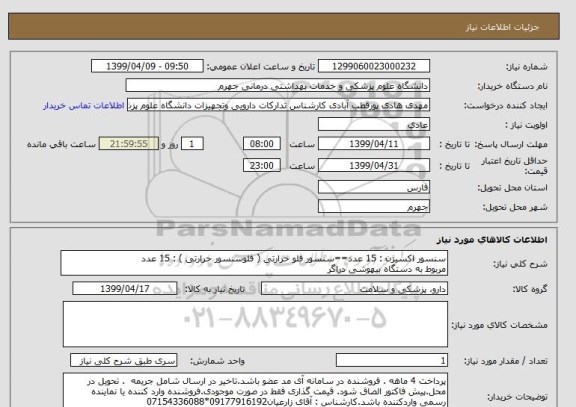The height and width of the screenshot is (407, 576).
Task: Click the remaining time counter 21:59:55
Action: point(129,144)
